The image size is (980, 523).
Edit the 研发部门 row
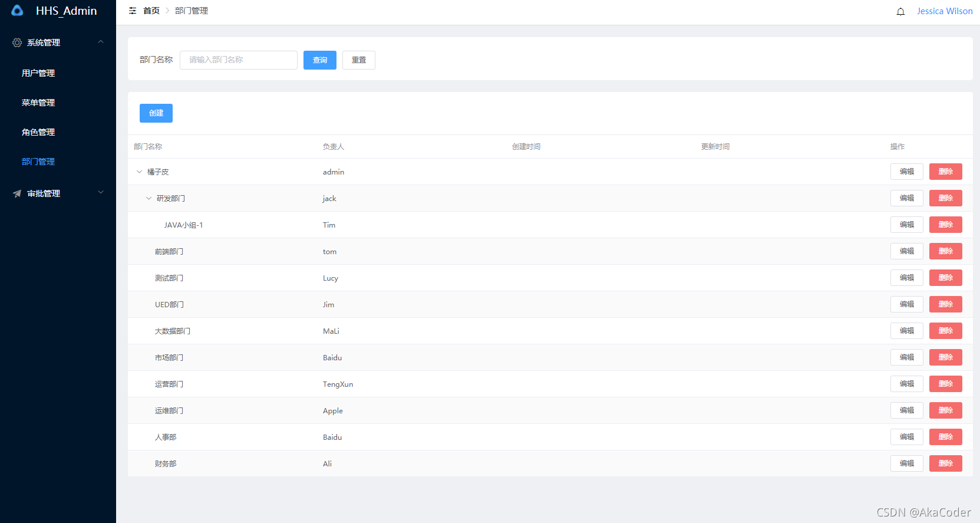pyautogui.click(x=907, y=198)
